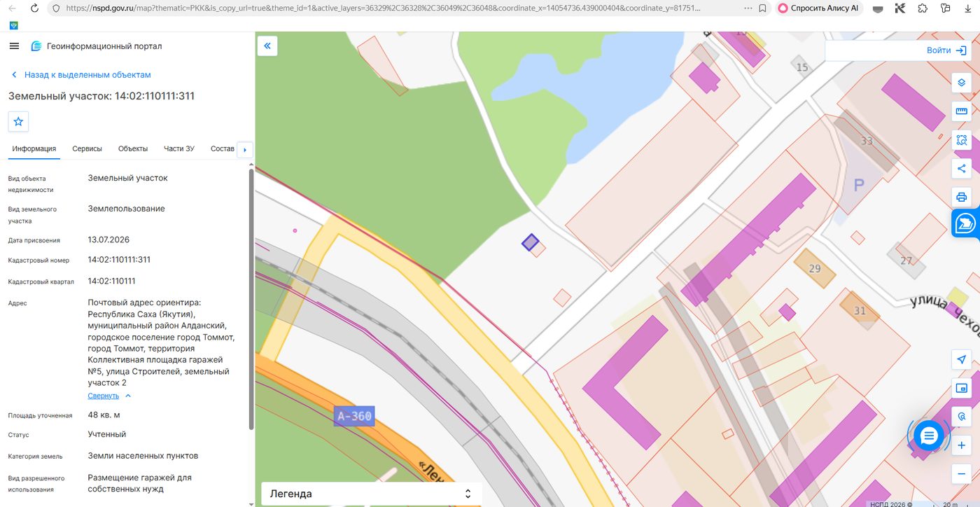
Task: Open the hamburger main menu
Action: (14, 46)
